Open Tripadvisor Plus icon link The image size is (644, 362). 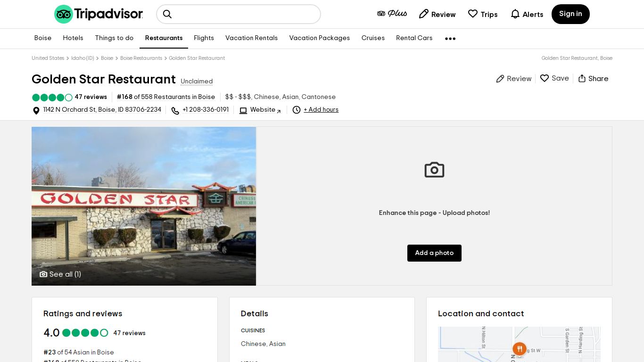pos(392,14)
